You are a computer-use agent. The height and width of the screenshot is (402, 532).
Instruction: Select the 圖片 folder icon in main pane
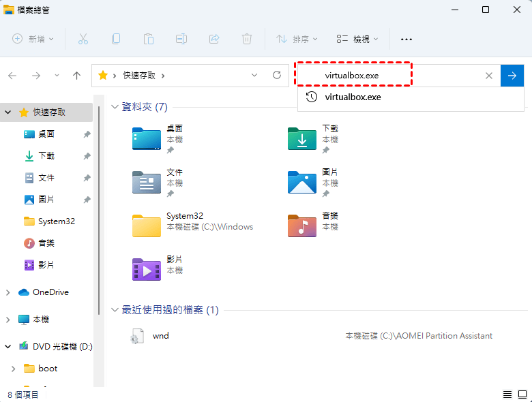click(x=302, y=183)
